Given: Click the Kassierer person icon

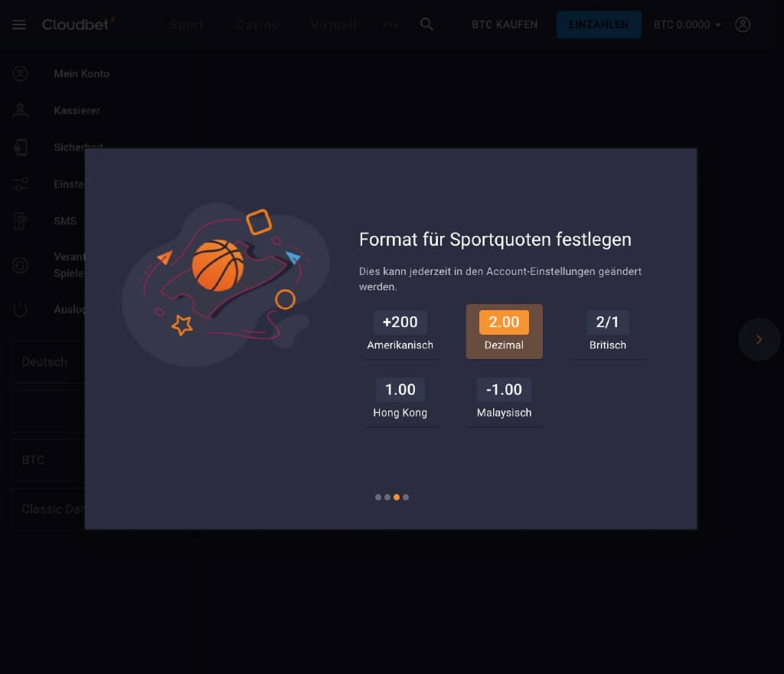Looking at the screenshot, I should point(21,110).
